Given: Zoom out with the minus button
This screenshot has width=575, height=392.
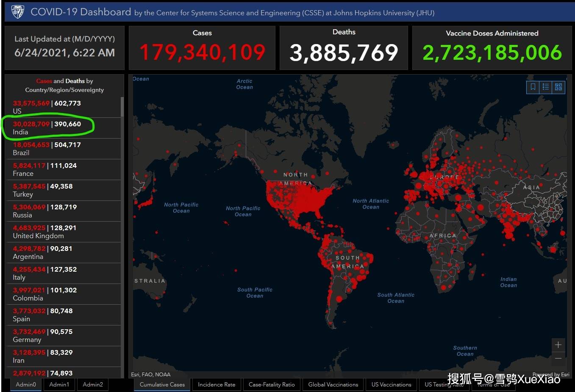Looking at the screenshot, I should pos(558,358).
